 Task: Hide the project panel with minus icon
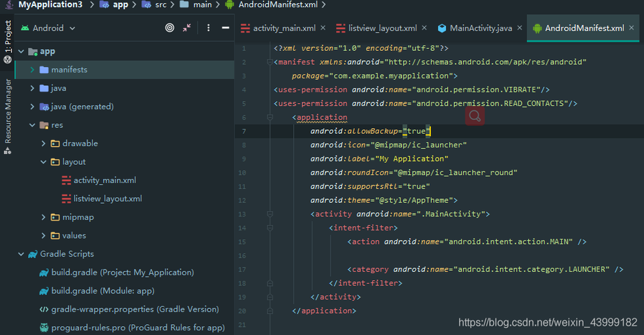click(226, 27)
